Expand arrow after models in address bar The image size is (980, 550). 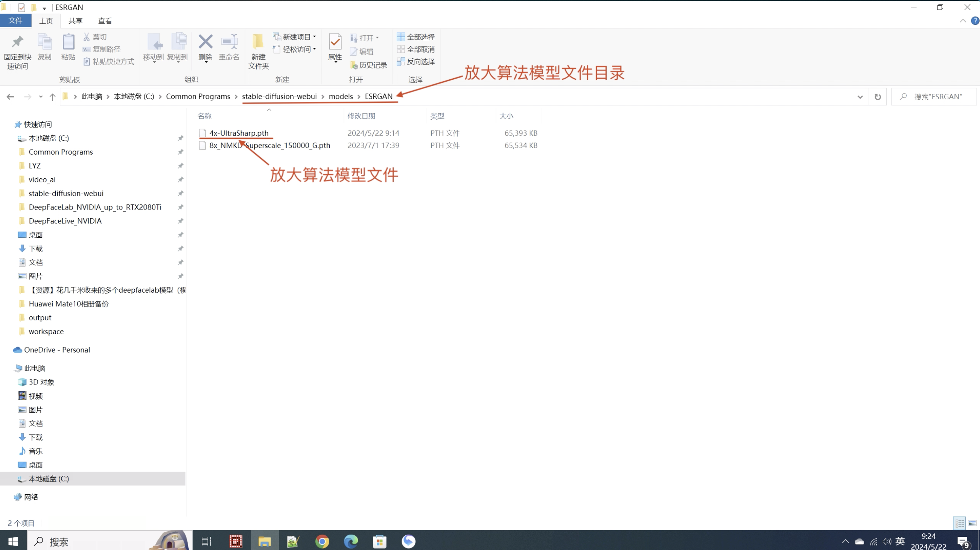pyautogui.click(x=358, y=97)
